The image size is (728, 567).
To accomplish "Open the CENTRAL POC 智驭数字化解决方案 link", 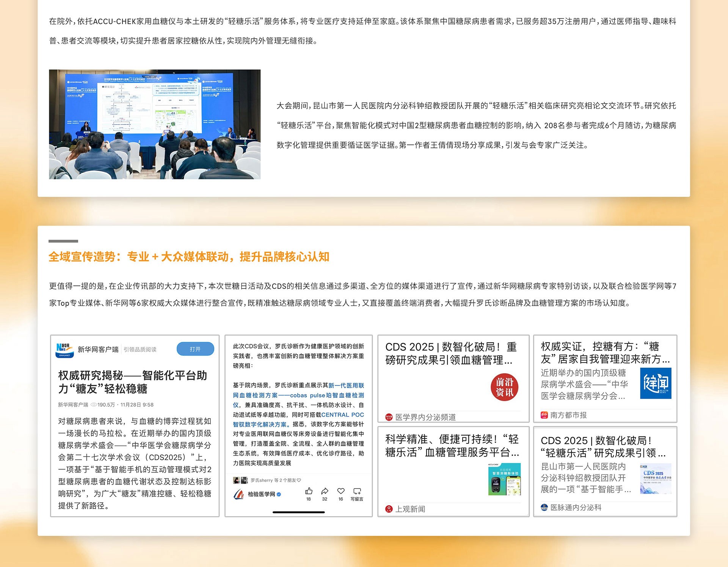I will point(342,415).
